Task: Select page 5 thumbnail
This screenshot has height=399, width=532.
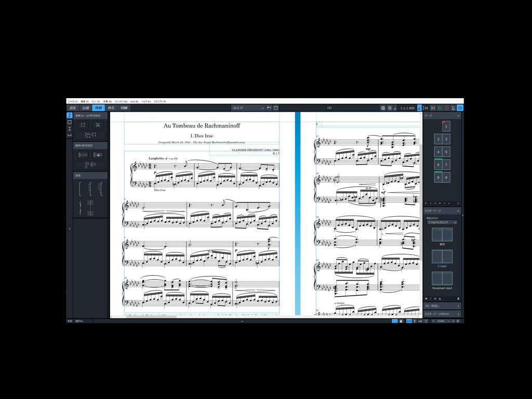Action: [x=446, y=152]
